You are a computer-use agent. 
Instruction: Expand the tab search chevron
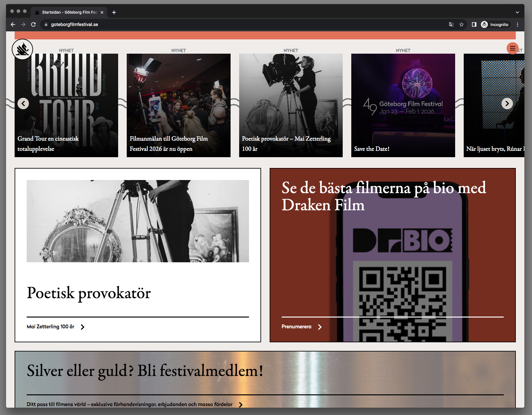pyautogui.click(x=517, y=12)
